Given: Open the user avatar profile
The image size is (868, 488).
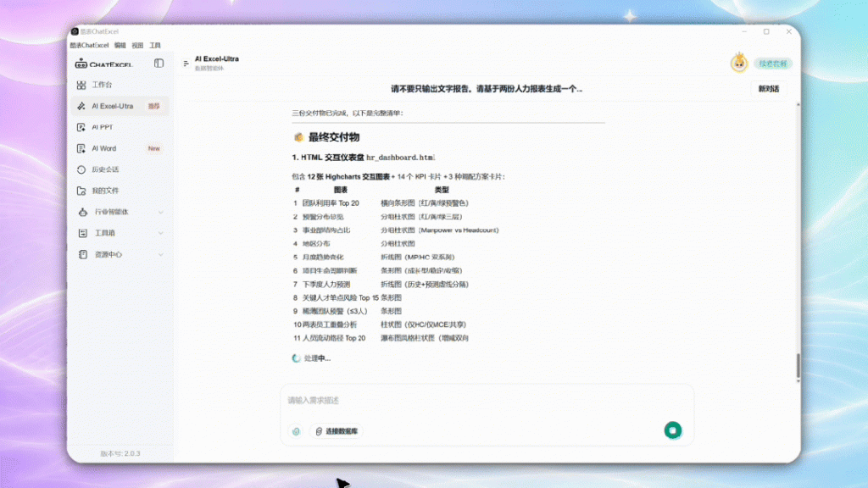Looking at the screenshot, I should (x=739, y=63).
